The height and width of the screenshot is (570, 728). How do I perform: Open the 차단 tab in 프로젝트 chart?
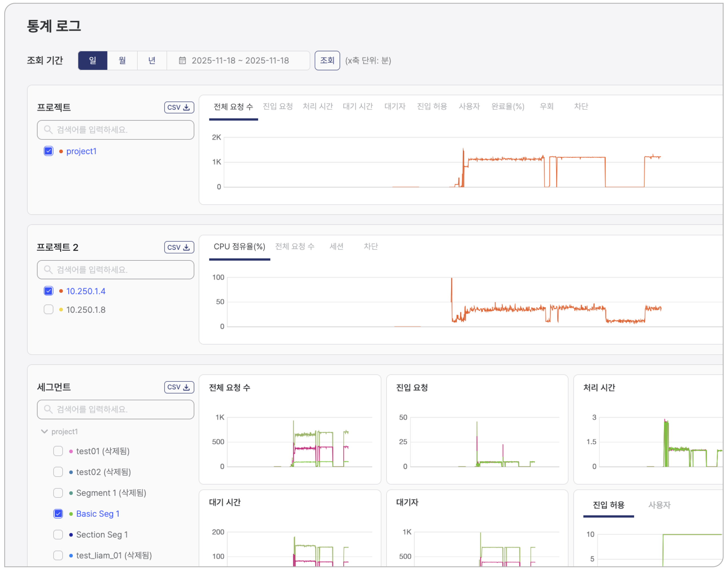click(581, 106)
